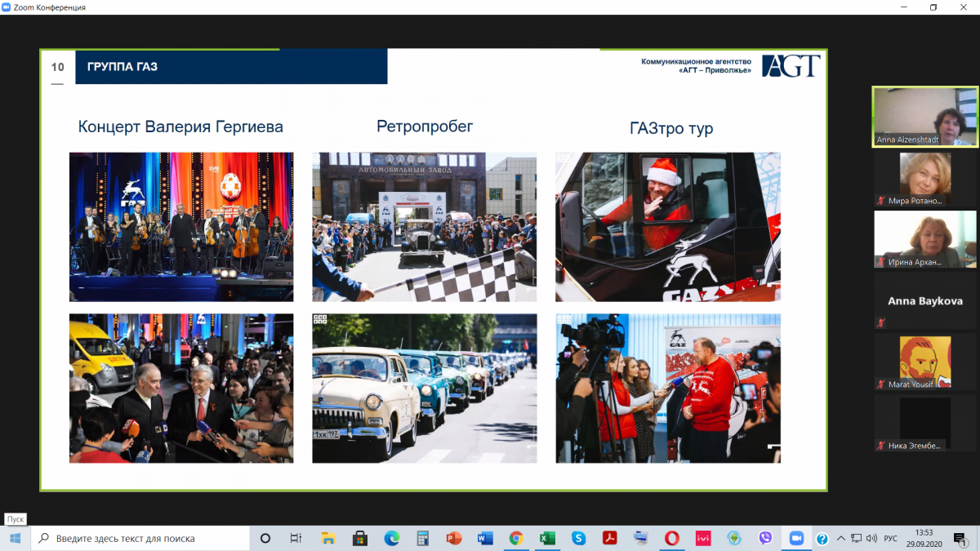
Task: Maximize the Zoom Конференция window
Action: 933,7
